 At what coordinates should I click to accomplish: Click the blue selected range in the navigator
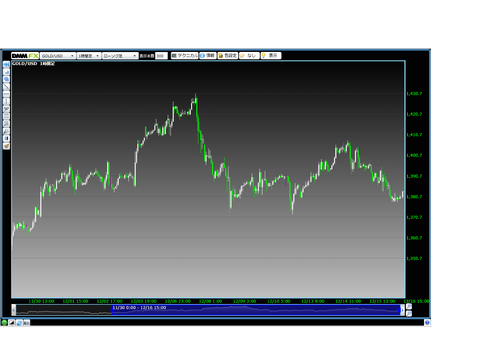[x=256, y=310]
